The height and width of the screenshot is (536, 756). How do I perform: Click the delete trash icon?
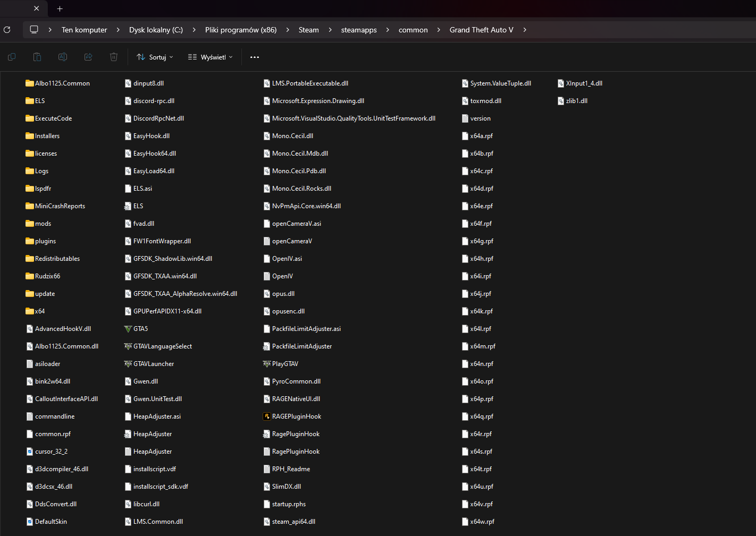click(x=114, y=57)
